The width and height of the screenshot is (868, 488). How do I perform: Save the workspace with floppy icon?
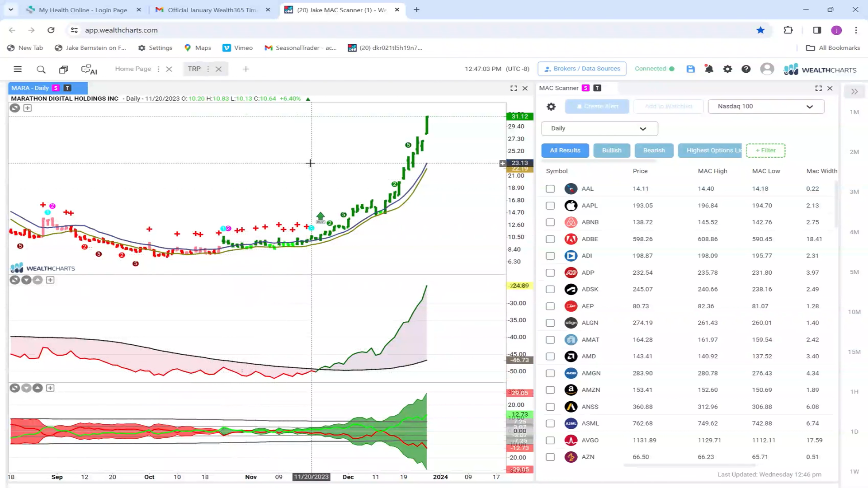tap(690, 69)
